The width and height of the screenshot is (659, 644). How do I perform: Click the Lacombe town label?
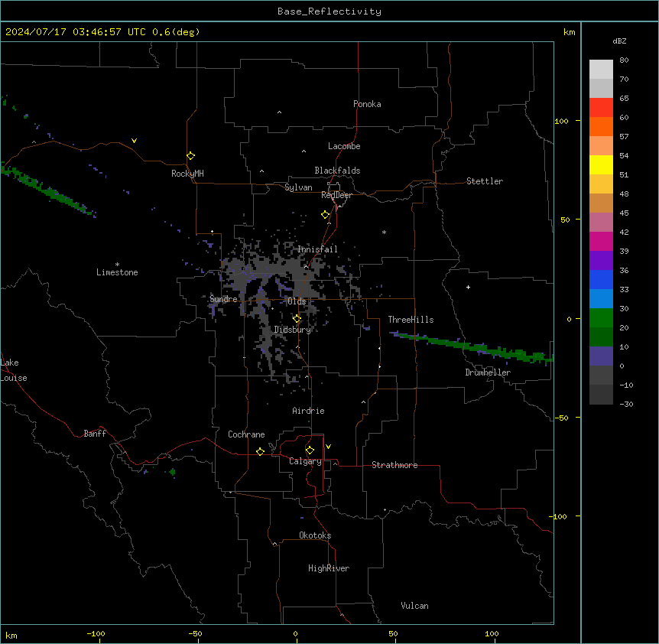tap(344, 146)
